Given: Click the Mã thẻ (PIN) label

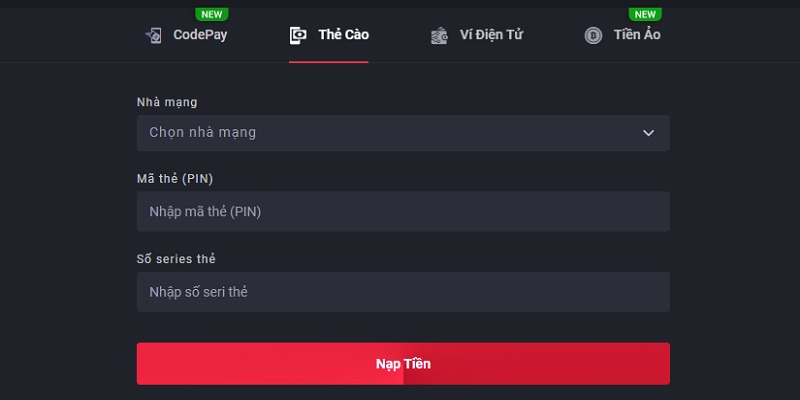Looking at the screenshot, I should coord(175,179).
